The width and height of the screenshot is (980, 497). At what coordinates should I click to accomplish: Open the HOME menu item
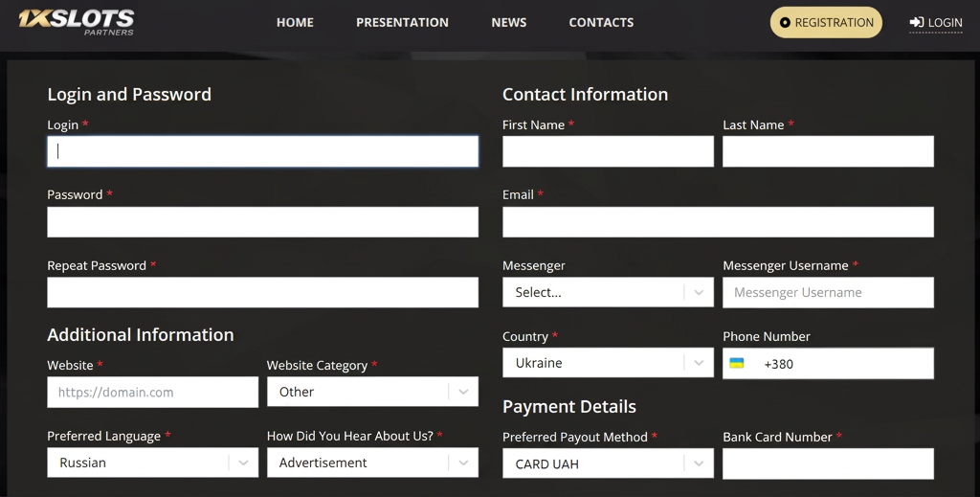click(295, 23)
